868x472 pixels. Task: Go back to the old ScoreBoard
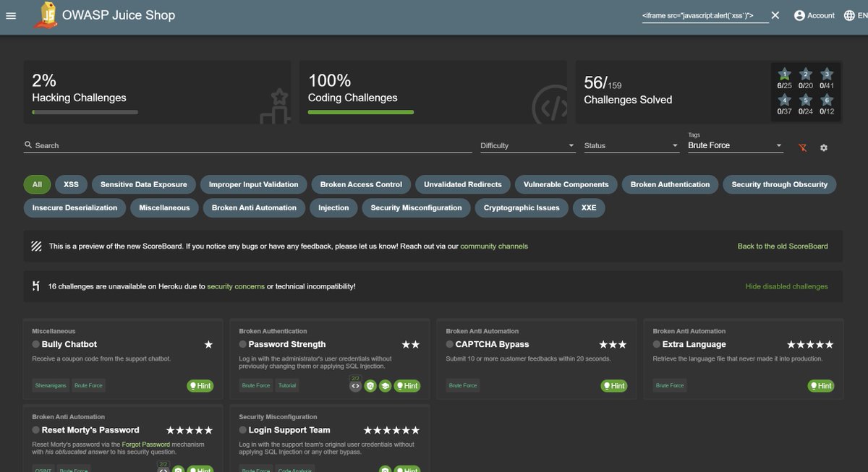coord(783,246)
